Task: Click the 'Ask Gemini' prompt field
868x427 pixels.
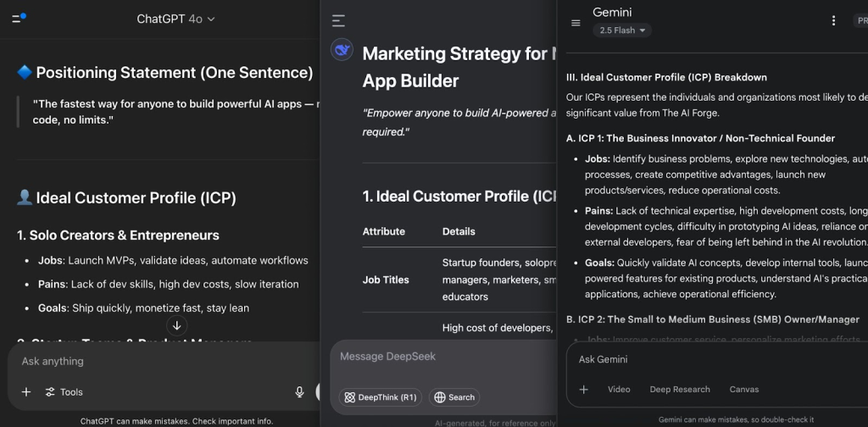Action: coord(712,360)
